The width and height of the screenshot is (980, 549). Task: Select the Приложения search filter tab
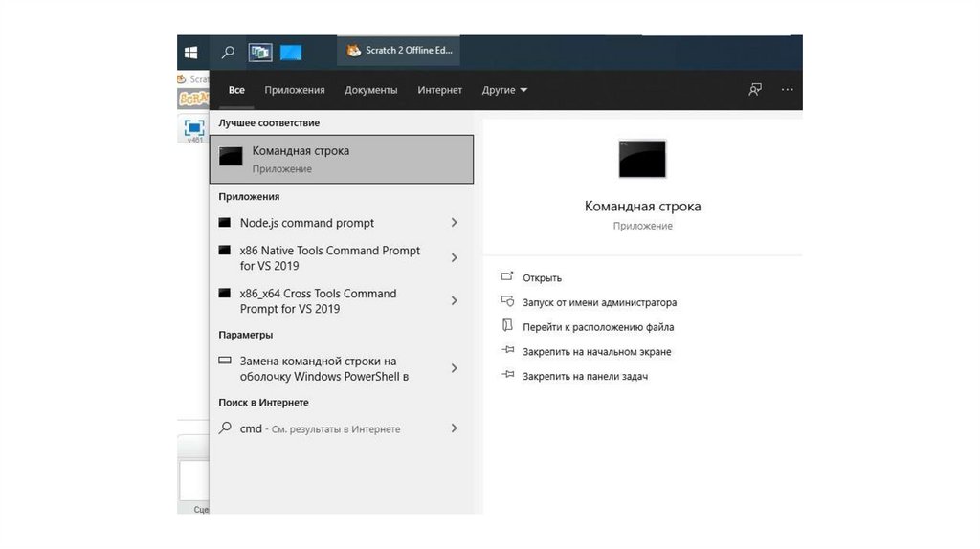[x=295, y=90]
